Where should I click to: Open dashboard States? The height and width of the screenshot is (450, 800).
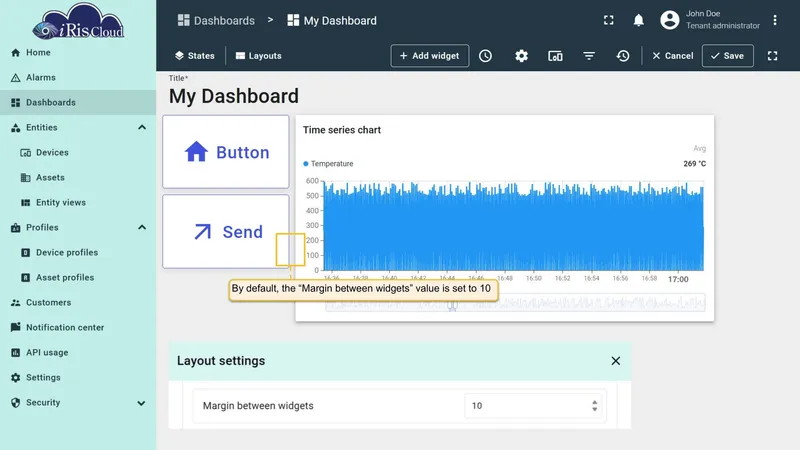click(x=194, y=56)
